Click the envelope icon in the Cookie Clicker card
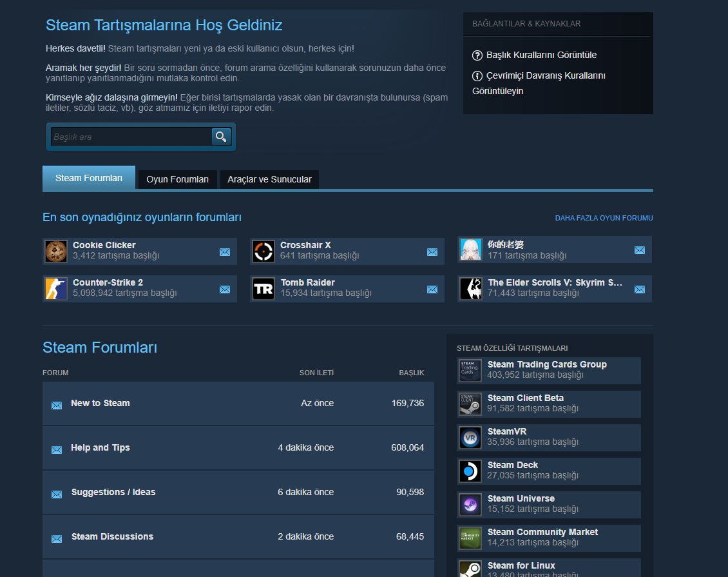The height and width of the screenshot is (577, 728). (225, 252)
